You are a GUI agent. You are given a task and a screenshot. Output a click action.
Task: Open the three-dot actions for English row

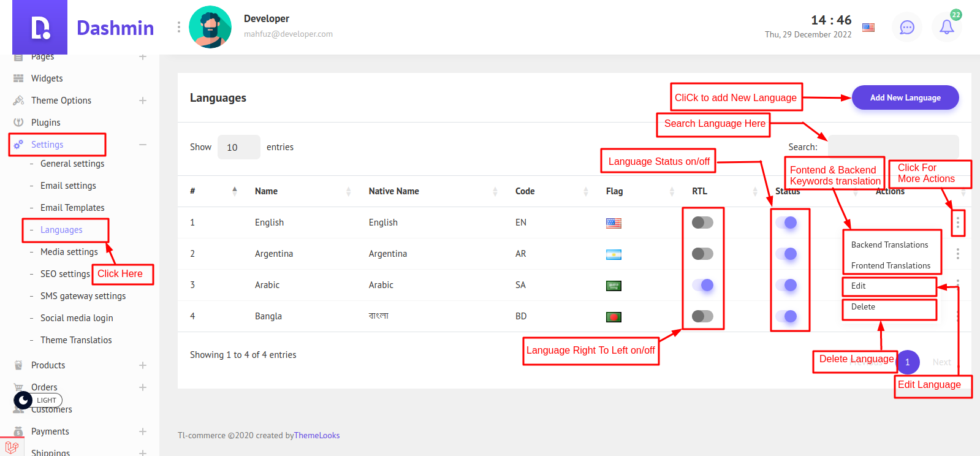(x=957, y=222)
